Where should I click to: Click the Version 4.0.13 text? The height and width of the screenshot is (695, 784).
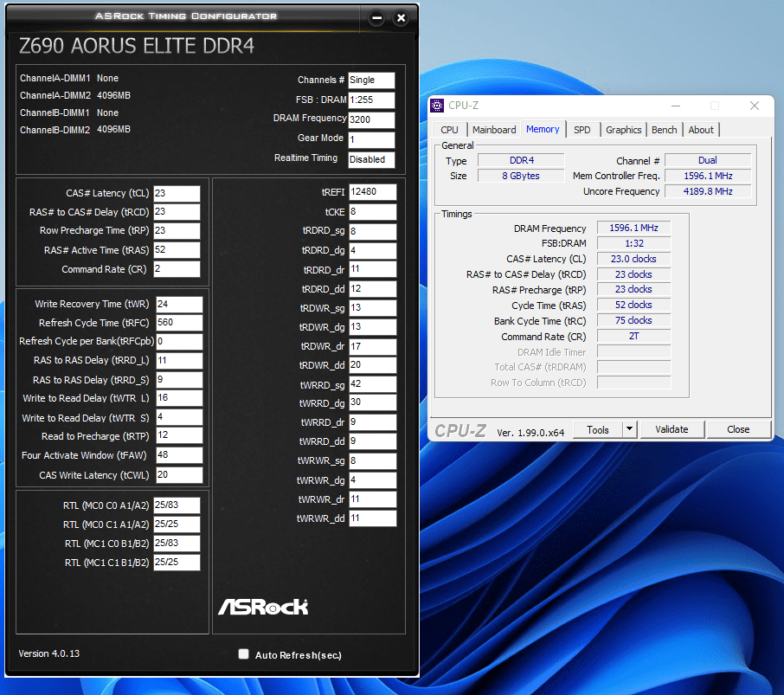coord(49,653)
